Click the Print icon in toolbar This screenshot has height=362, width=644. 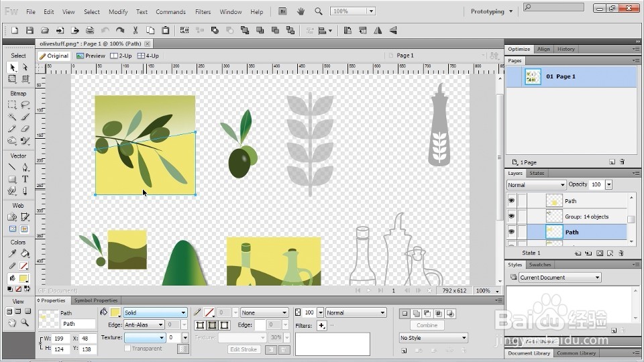(89, 30)
